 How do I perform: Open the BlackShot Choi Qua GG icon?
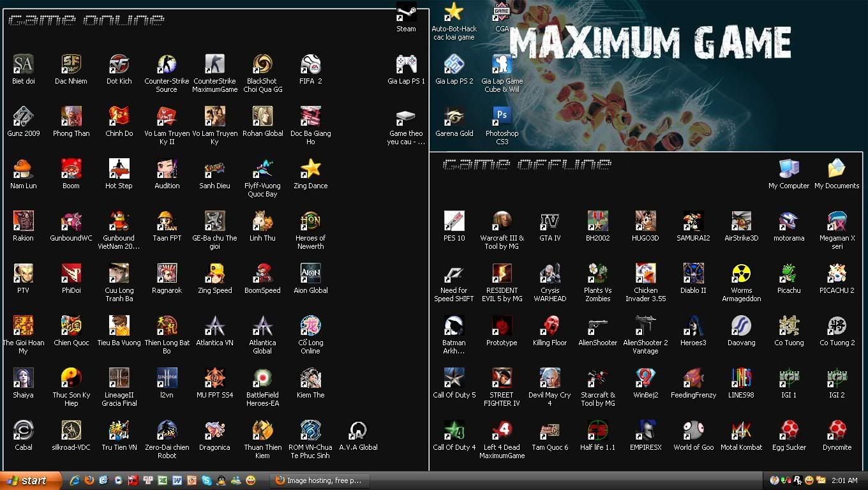coord(262,64)
